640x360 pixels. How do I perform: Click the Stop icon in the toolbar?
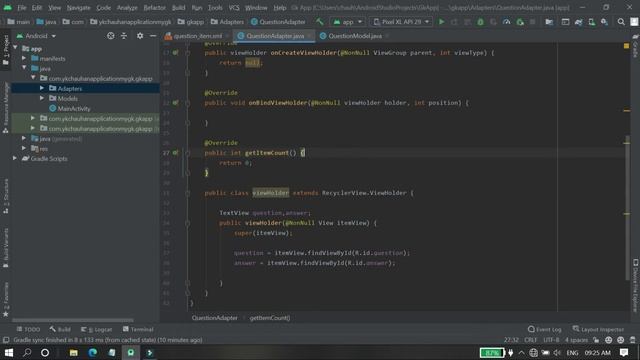click(533, 22)
